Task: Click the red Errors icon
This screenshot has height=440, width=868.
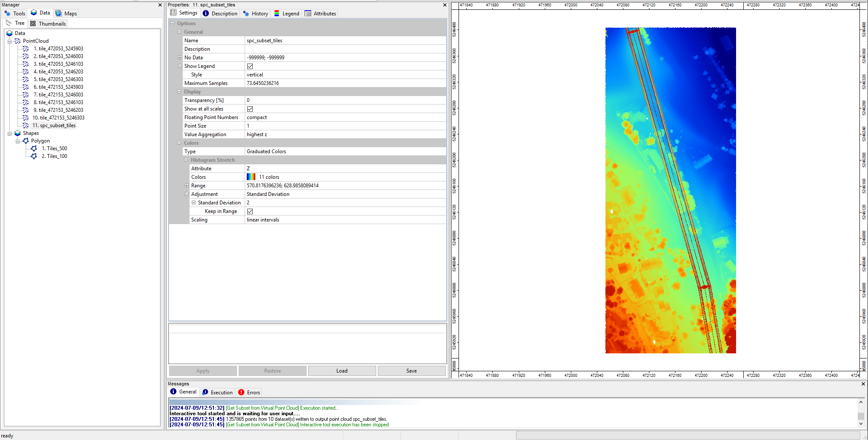Action: tap(241, 392)
